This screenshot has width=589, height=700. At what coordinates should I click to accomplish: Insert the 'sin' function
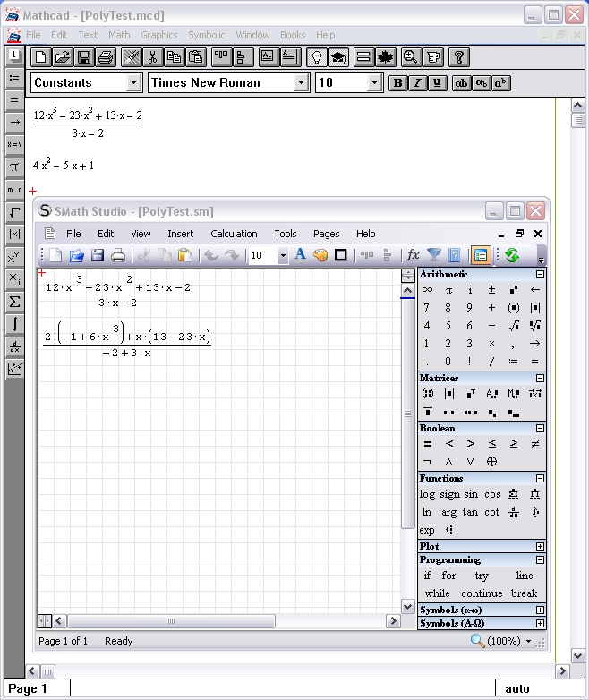tap(471, 494)
